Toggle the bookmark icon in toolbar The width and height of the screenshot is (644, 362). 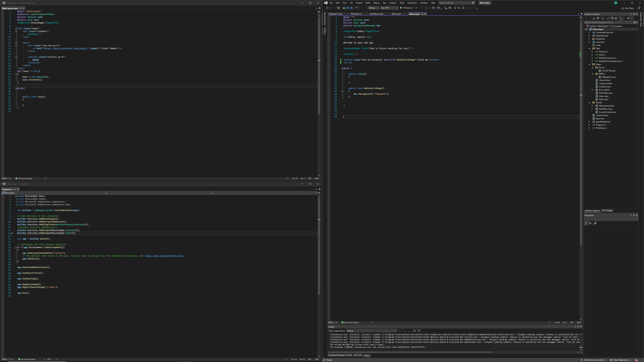[x=463, y=8]
